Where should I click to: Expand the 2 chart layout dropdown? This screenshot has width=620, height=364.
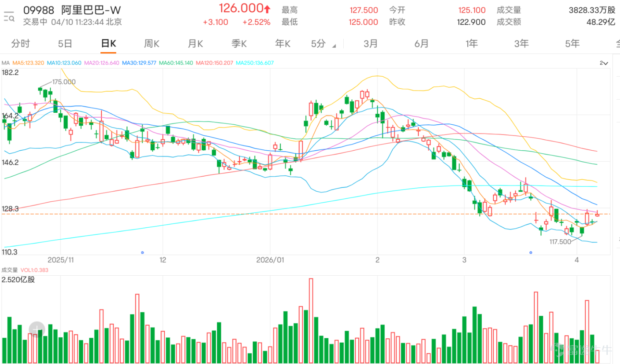tap(604, 63)
